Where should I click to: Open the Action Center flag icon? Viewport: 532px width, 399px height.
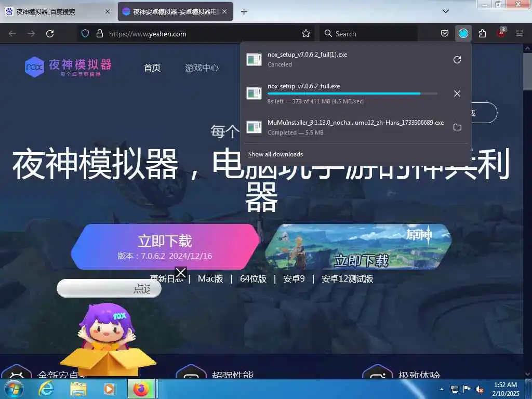pyautogui.click(x=467, y=389)
